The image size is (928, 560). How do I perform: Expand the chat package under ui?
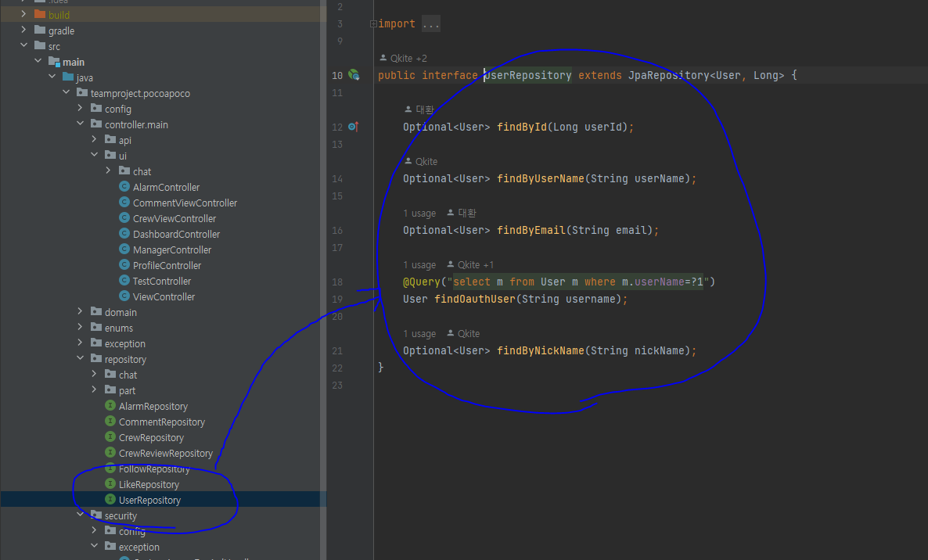[x=108, y=171]
